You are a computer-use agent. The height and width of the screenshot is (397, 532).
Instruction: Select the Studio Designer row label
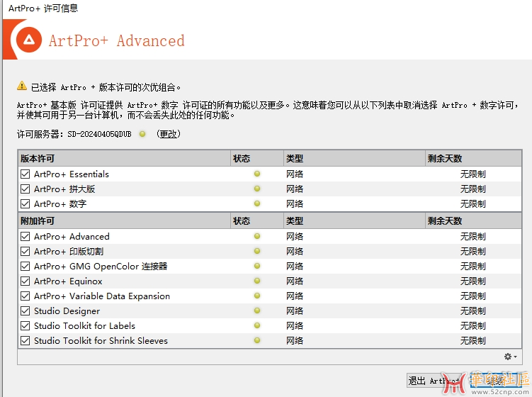point(67,311)
